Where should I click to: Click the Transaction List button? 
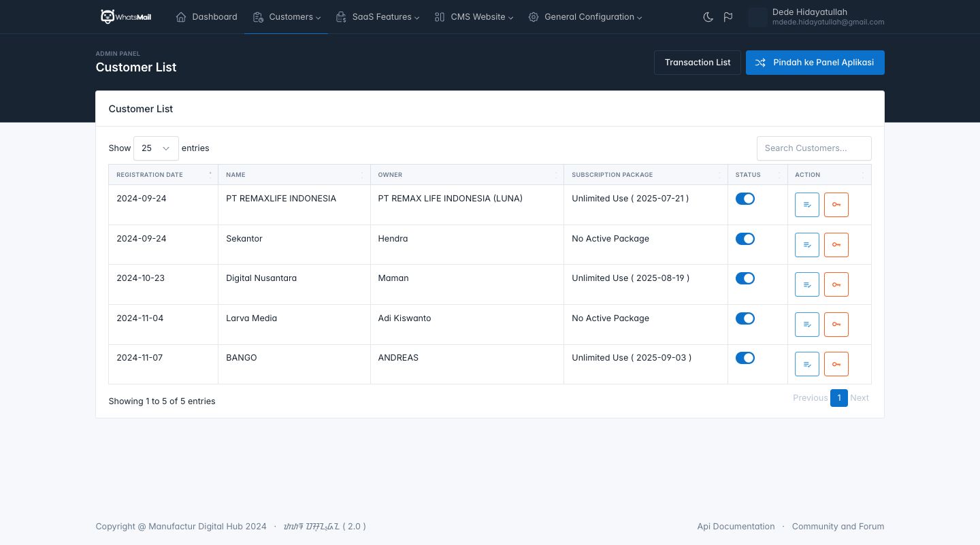(x=697, y=63)
